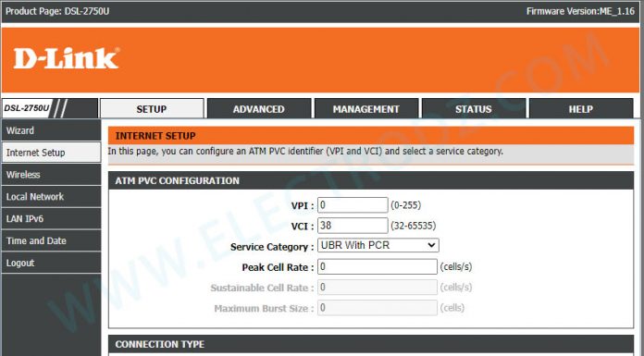This screenshot has height=356, width=644.
Task: Open the Service Category dropdown
Action: 378,246
